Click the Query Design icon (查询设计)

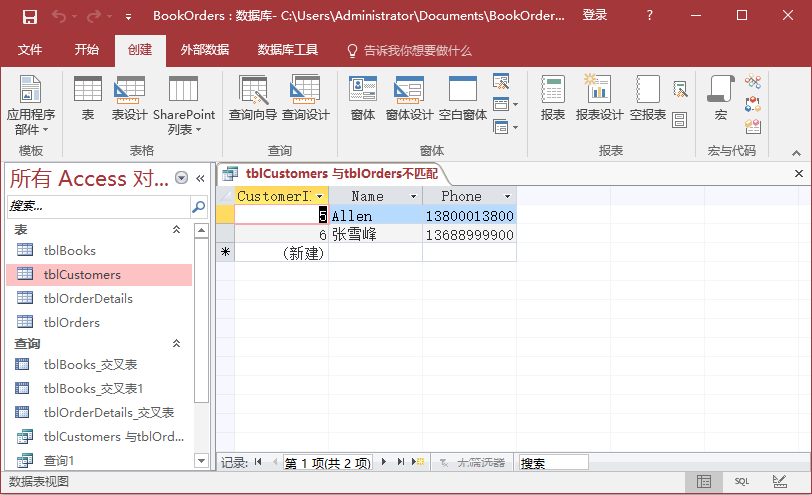pyautogui.click(x=305, y=100)
